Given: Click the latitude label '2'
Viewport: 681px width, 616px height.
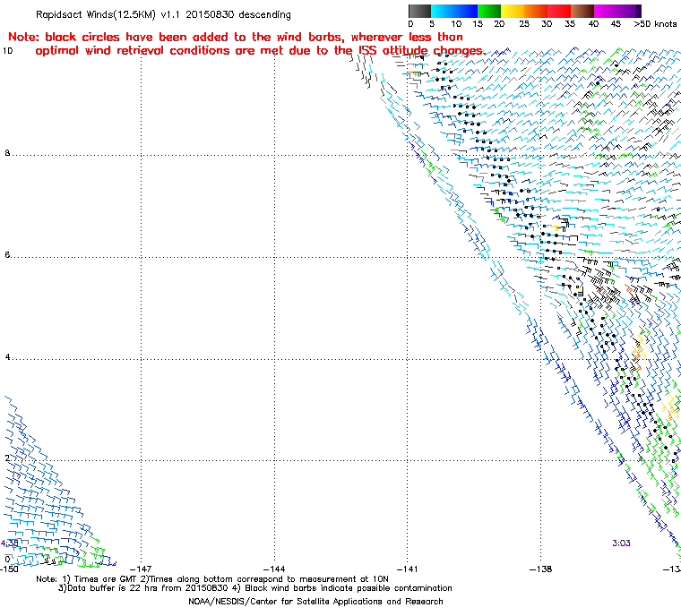Looking at the screenshot, I should click(7, 458).
